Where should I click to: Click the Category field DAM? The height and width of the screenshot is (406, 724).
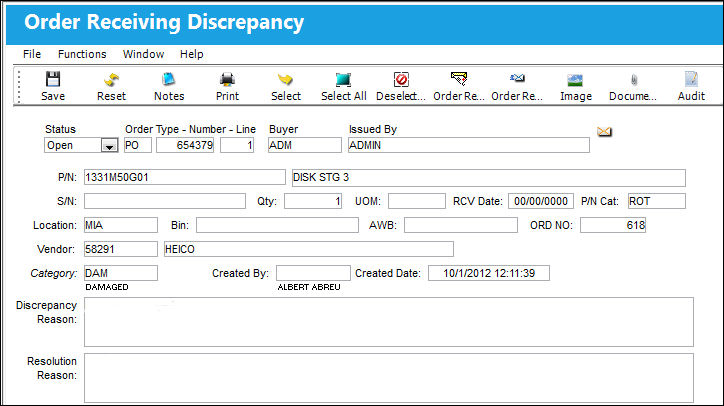[121, 273]
